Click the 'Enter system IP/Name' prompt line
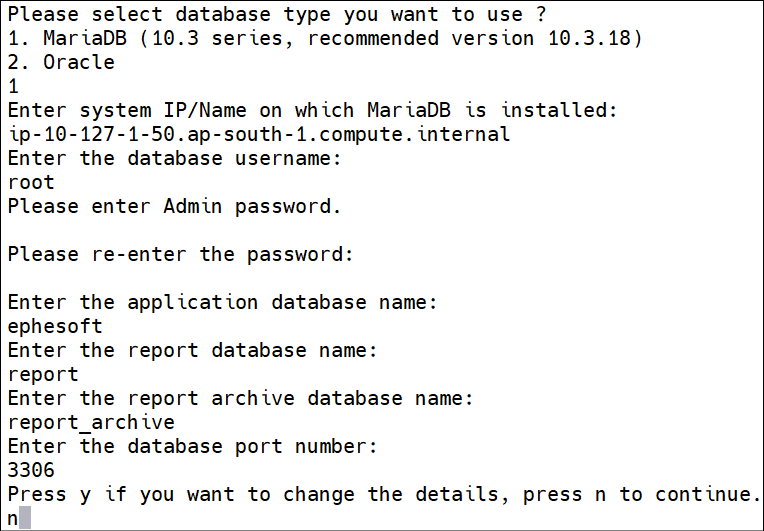Screen dimensions: 764x531 click(312, 110)
